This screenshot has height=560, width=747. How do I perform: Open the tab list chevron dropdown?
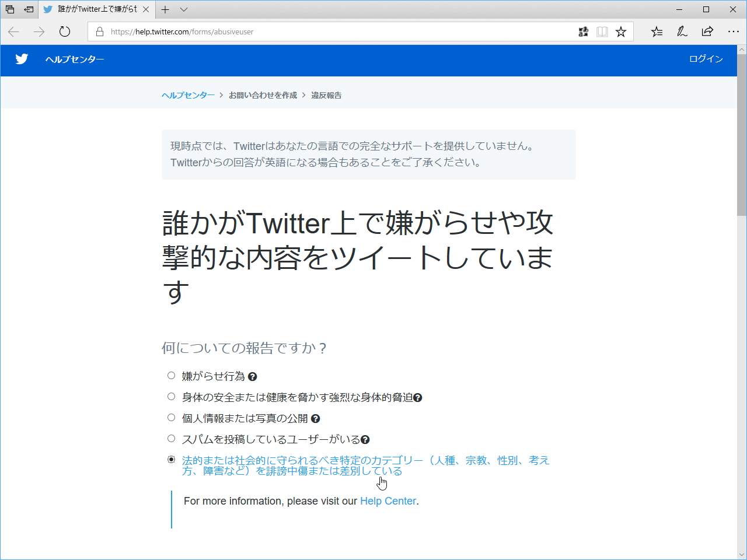184,9
